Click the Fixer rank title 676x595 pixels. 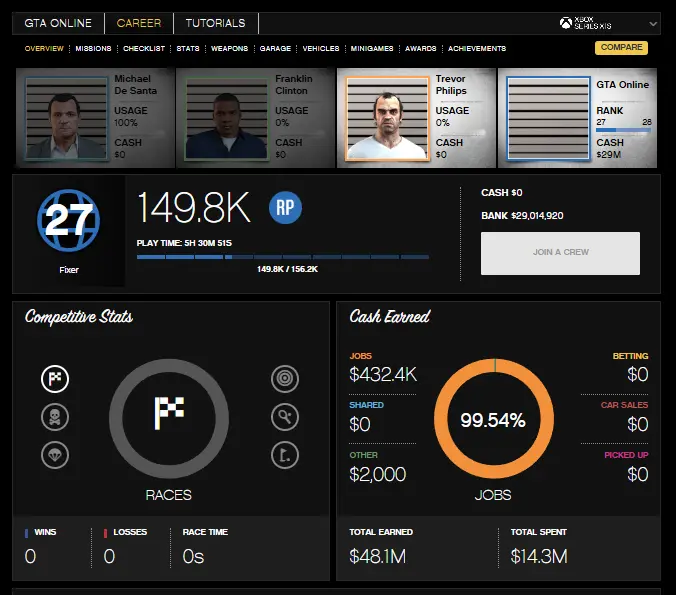tap(69, 270)
